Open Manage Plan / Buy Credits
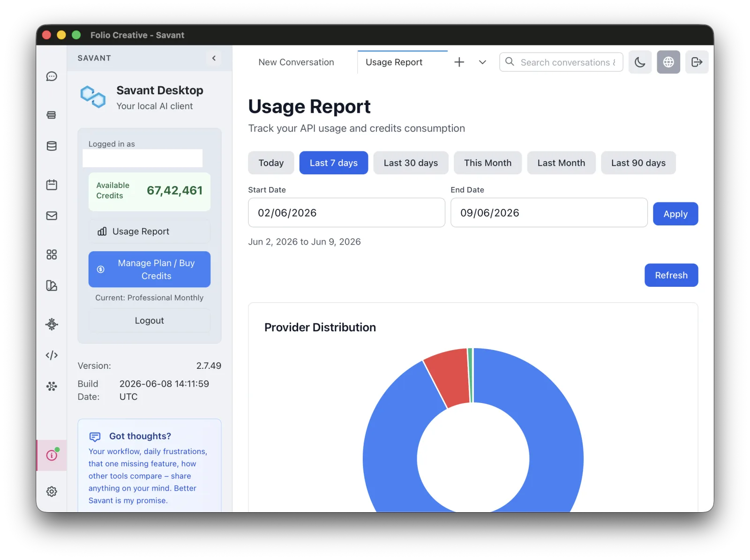 tap(150, 269)
